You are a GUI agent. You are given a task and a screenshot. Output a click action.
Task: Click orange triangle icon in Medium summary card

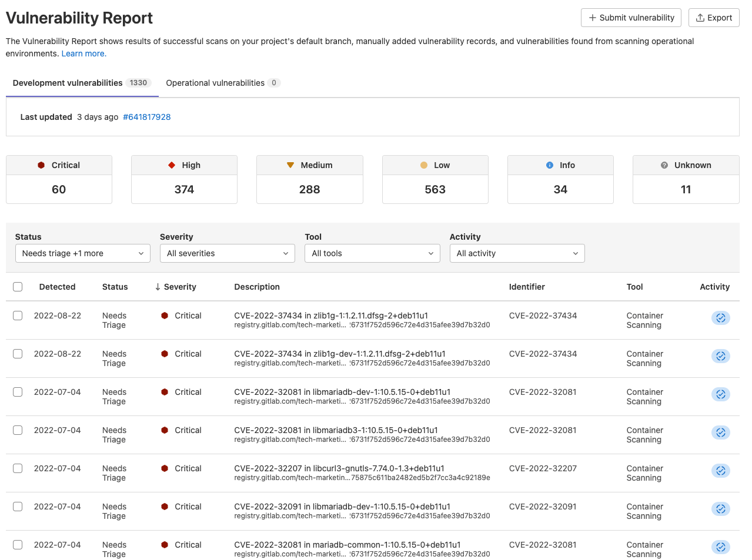[x=290, y=165]
